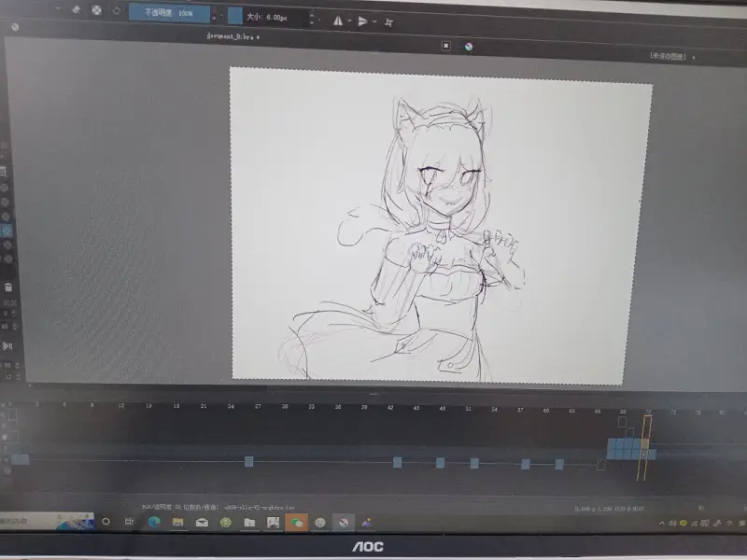The height and width of the screenshot is (560, 747).
Task: Click the wrap-around mode crop-like icon
Action: 388,22
